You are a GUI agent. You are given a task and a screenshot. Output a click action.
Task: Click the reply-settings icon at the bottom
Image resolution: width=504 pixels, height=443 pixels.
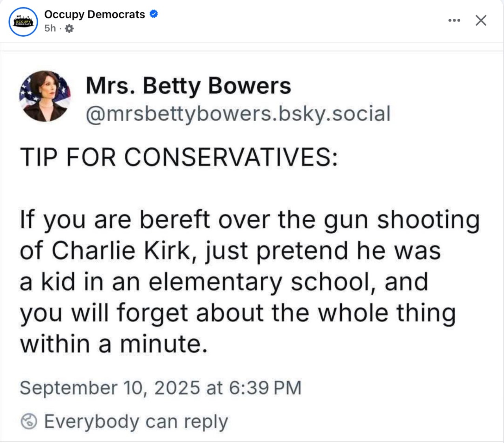pos(29,421)
